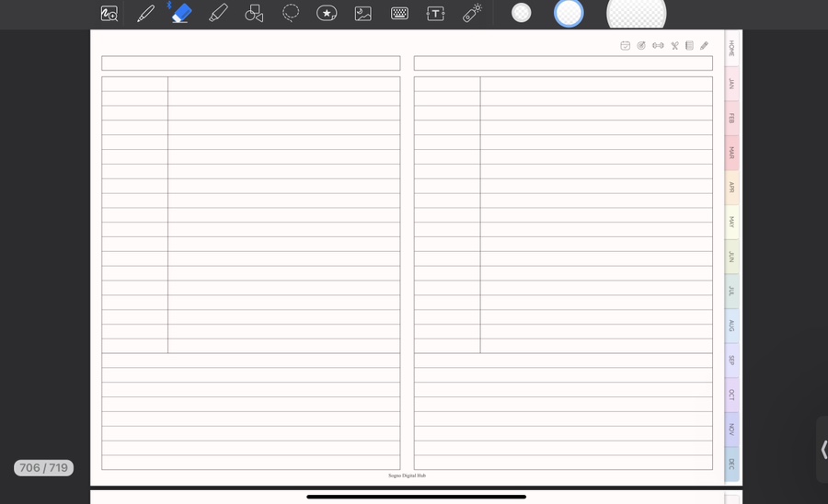Screen dimensions: 828x504
Task: Select the Shapes tool
Action: point(254,13)
